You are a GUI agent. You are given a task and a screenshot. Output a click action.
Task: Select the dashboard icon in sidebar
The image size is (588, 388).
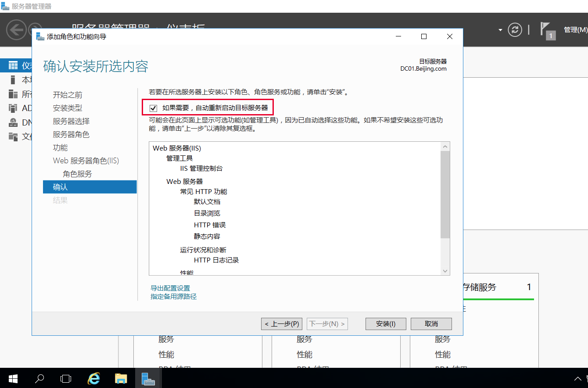13,66
